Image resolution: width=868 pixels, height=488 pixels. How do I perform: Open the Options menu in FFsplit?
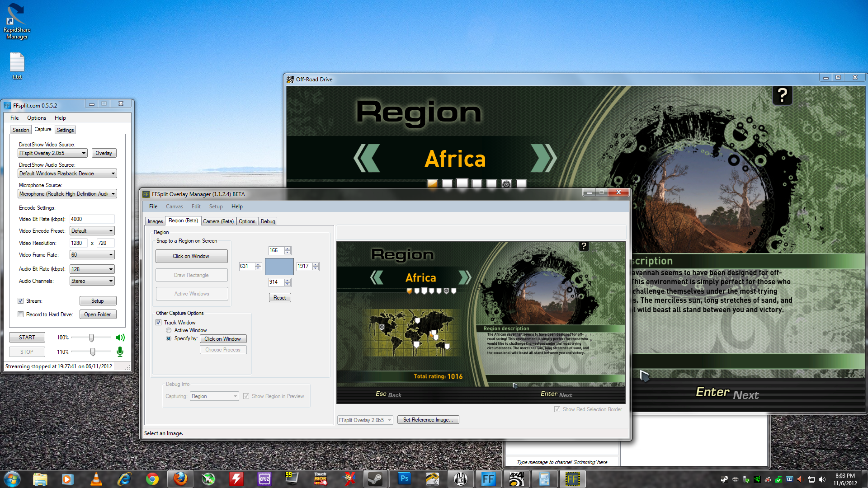pos(37,118)
